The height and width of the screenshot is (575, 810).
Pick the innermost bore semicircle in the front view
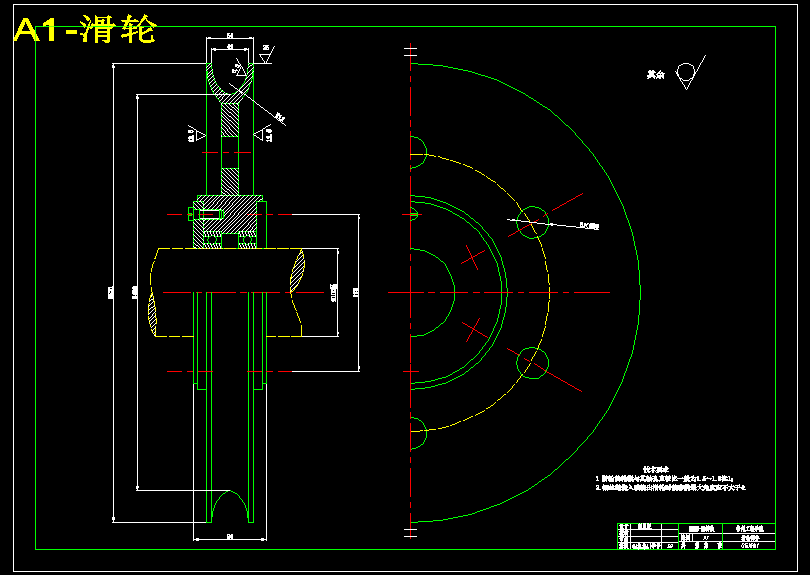[432, 292]
